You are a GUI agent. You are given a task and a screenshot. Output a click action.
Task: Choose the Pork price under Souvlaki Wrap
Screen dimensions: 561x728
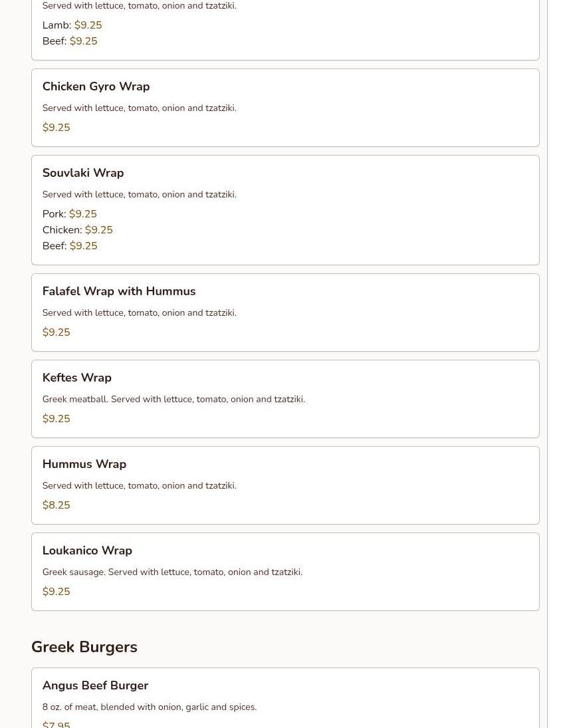coord(83,214)
